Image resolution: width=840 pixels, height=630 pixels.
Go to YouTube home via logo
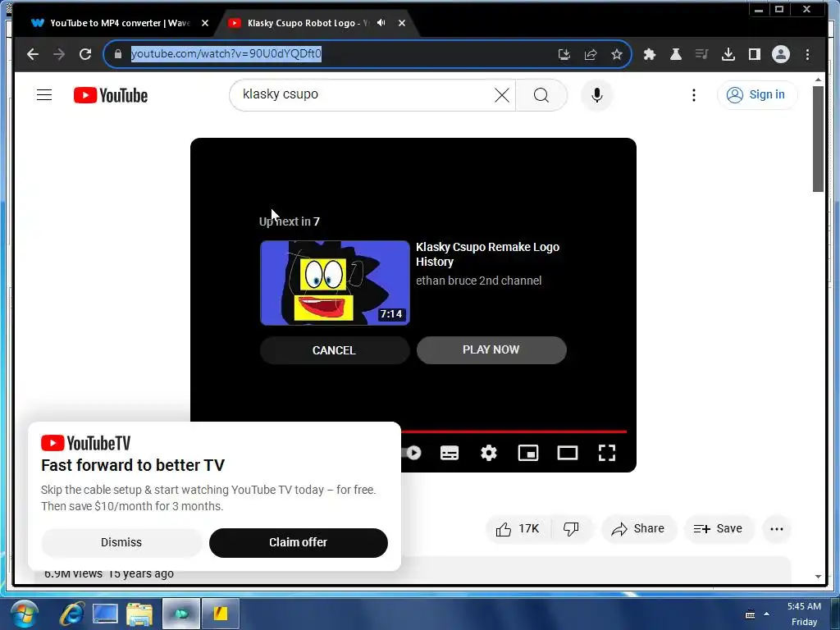coord(111,95)
